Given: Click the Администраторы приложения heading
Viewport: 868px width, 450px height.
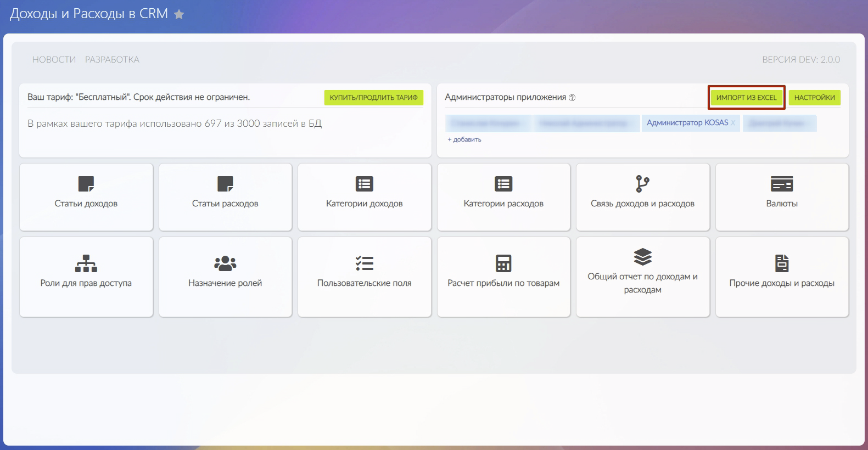Looking at the screenshot, I should click(x=505, y=97).
